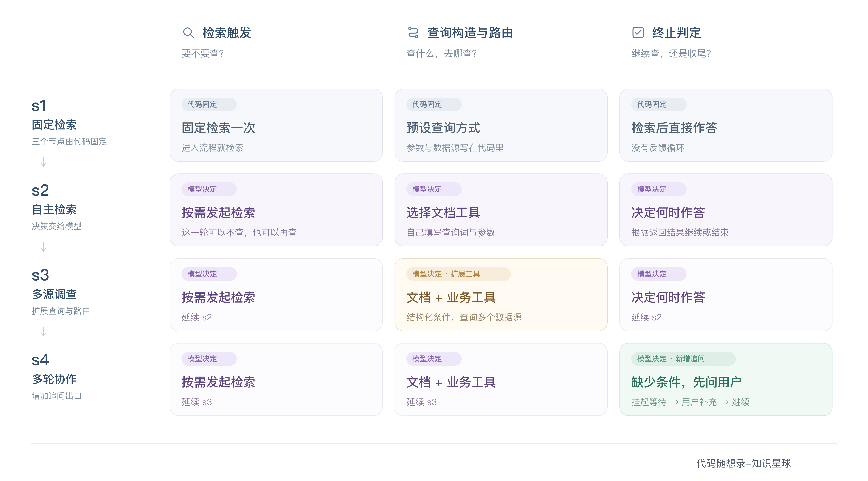The image size is (868, 481).
Task: Click the route icon beside 查询构造与路由
Action: pyautogui.click(x=413, y=33)
